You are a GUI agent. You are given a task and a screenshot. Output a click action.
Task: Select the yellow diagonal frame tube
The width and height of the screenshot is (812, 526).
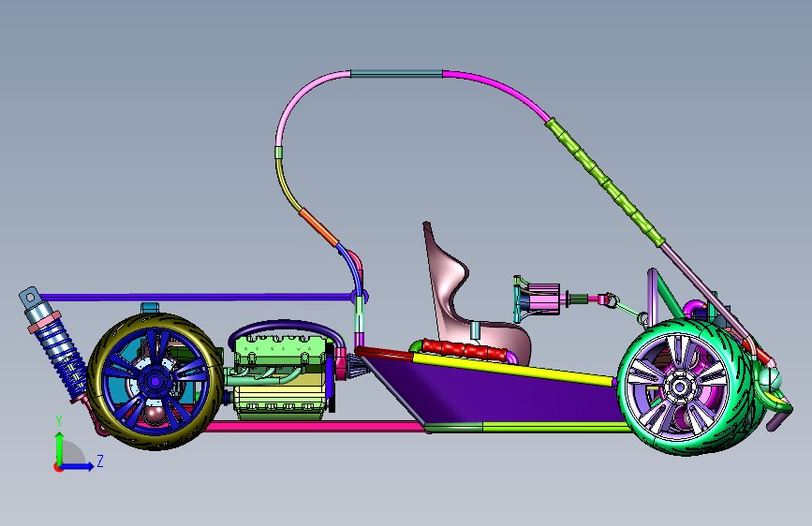tap(512, 369)
